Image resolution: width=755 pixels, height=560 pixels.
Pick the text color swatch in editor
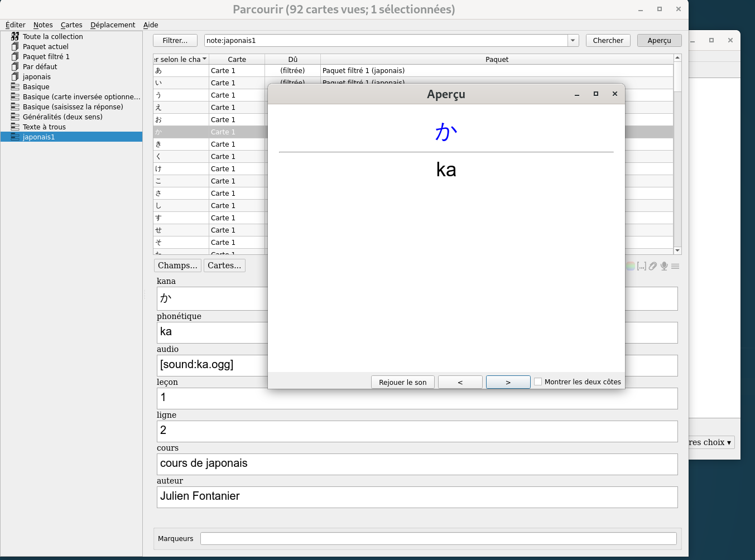point(630,266)
